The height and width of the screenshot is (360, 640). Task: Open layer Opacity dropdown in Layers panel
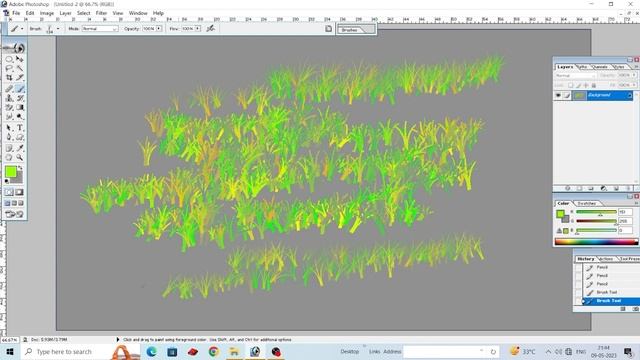coord(634,76)
